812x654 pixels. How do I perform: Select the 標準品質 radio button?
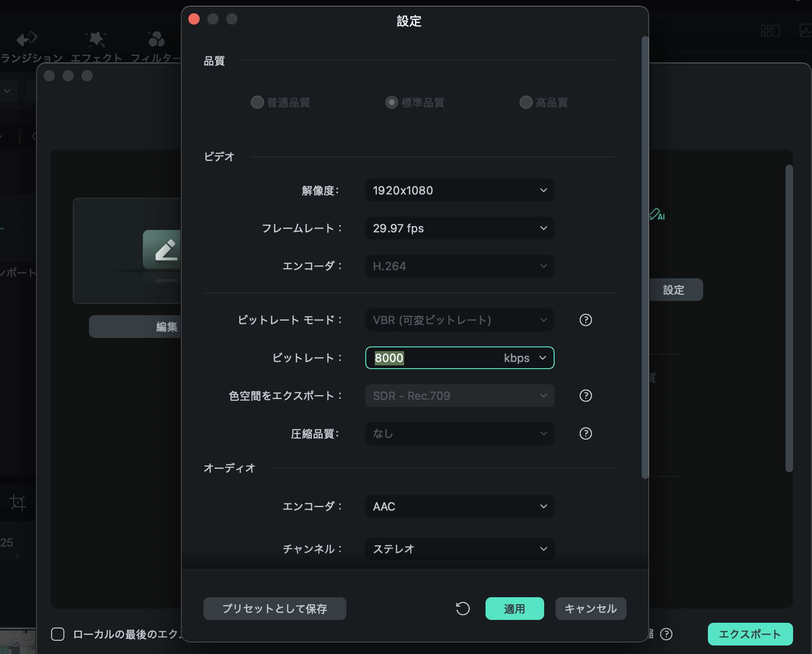pyautogui.click(x=391, y=102)
